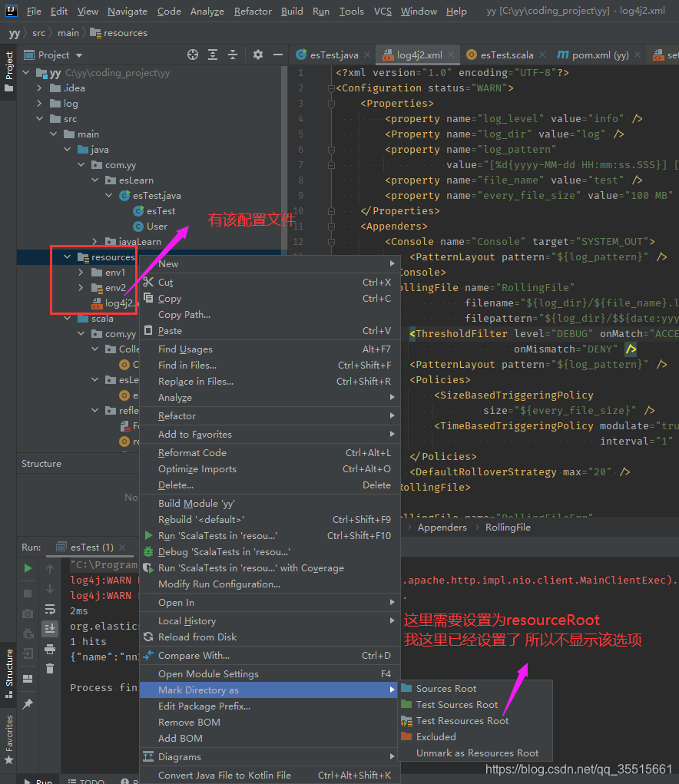679x784 pixels.
Task: Locate open file with Project crosshair icon
Action: pos(194,55)
